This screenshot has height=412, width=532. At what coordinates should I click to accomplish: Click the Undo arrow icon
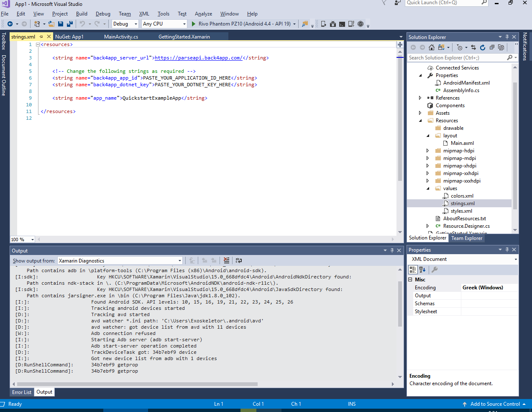[x=82, y=24]
